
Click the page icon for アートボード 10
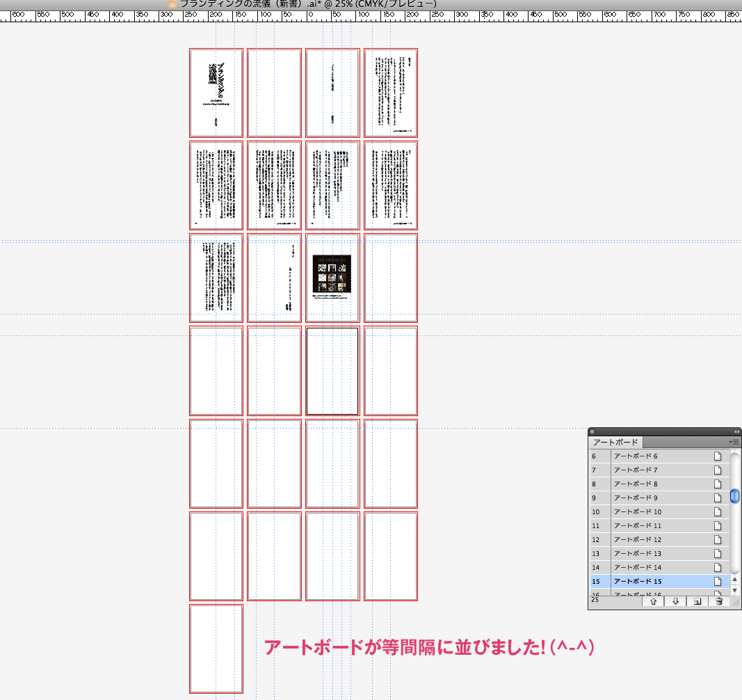pos(718,511)
